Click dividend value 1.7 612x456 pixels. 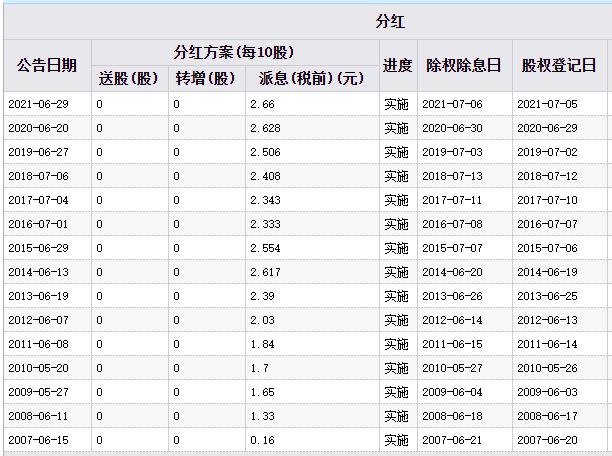259,368
